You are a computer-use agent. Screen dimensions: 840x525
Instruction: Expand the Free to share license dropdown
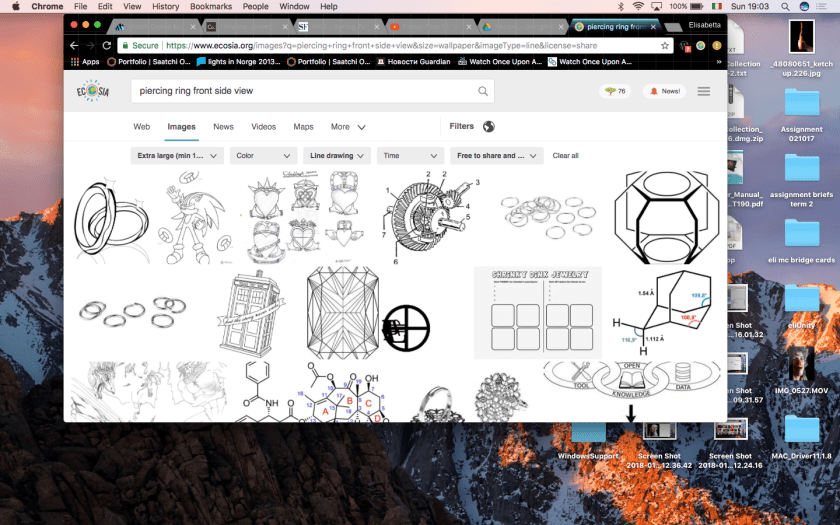click(x=496, y=156)
